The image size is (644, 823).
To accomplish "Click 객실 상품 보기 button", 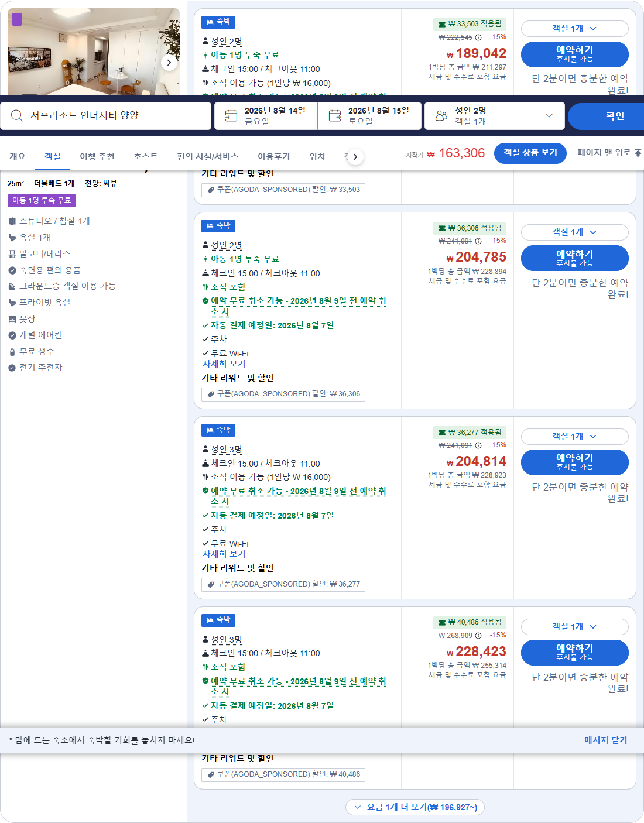I will pyautogui.click(x=530, y=153).
